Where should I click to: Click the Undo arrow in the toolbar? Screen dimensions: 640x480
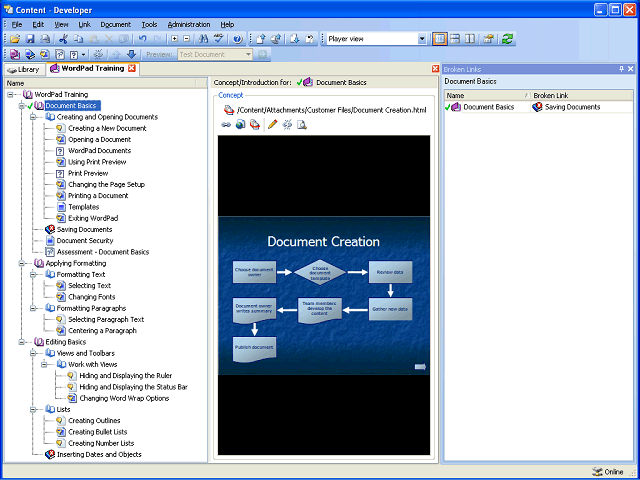click(143, 39)
